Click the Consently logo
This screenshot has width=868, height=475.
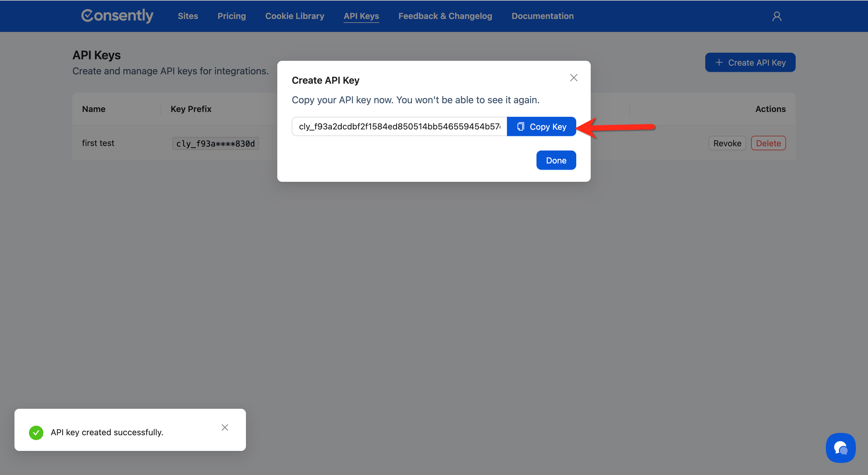(117, 16)
